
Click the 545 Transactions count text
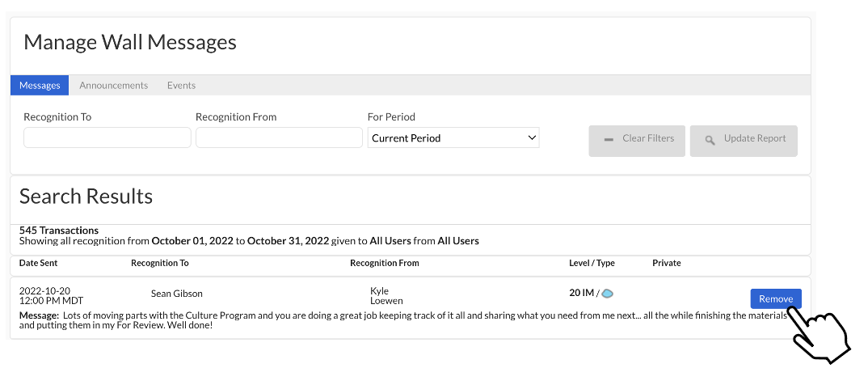pyautogui.click(x=59, y=231)
